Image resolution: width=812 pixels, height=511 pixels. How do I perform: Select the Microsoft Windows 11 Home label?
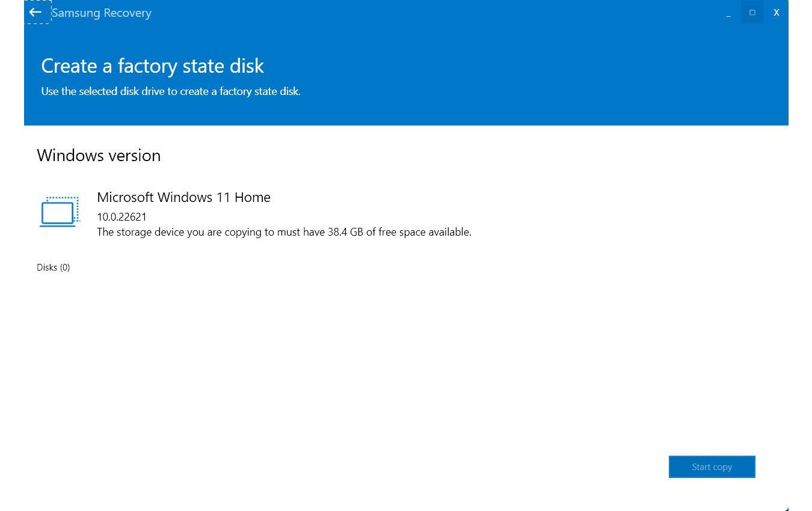(x=183, y=197)
